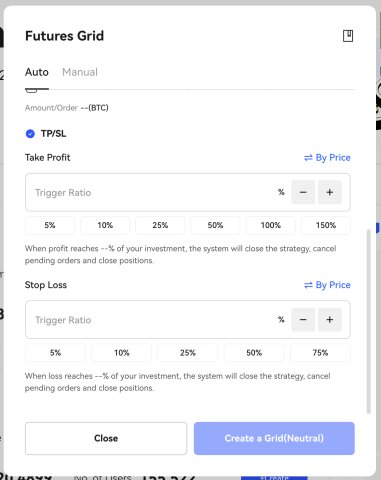Screen dimensions: 381x480
Task: Increase Stop Loss trigger ratio with plus
Action: tap(330, 320)
